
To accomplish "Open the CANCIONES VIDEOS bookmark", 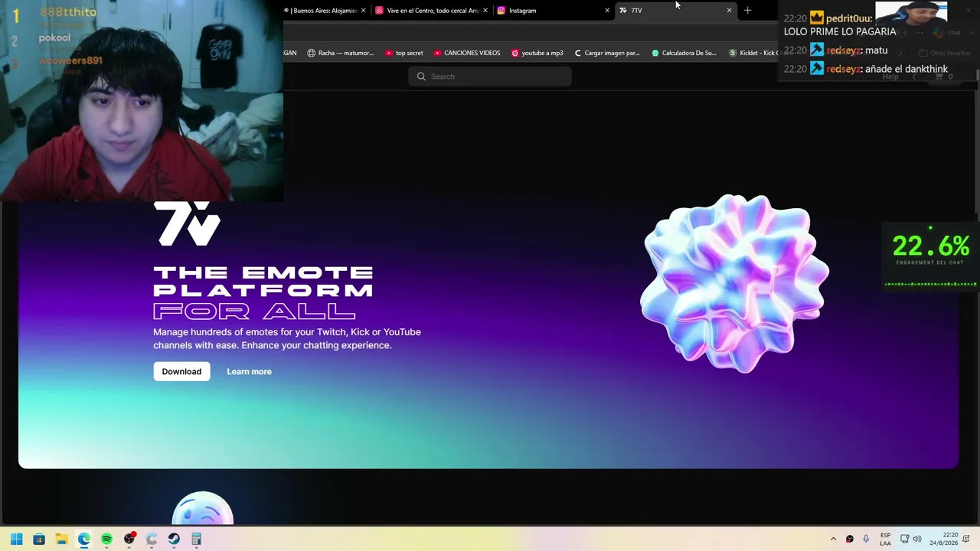I will [x=466, y=53].
